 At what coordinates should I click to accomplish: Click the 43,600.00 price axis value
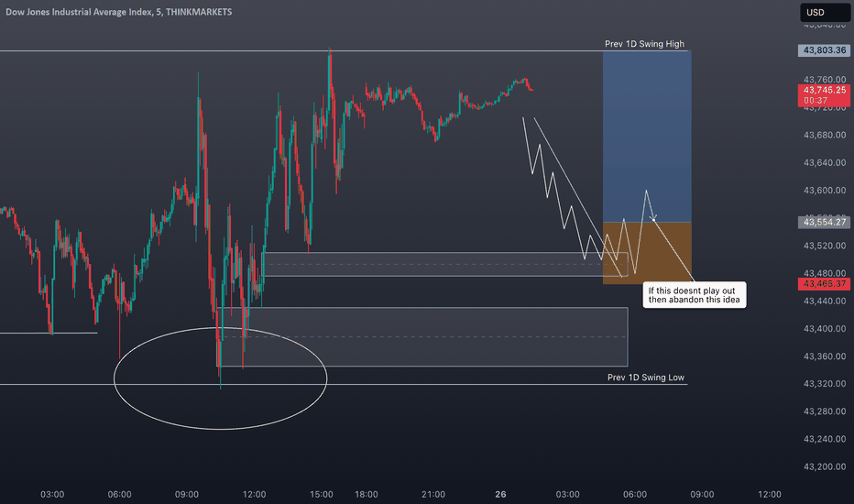[x=825, y=191]
